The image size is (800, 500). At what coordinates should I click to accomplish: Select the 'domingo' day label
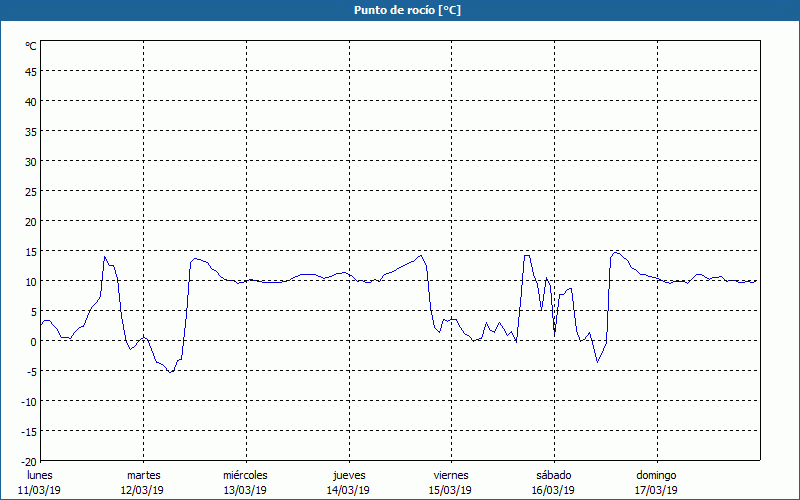[656, 475]
